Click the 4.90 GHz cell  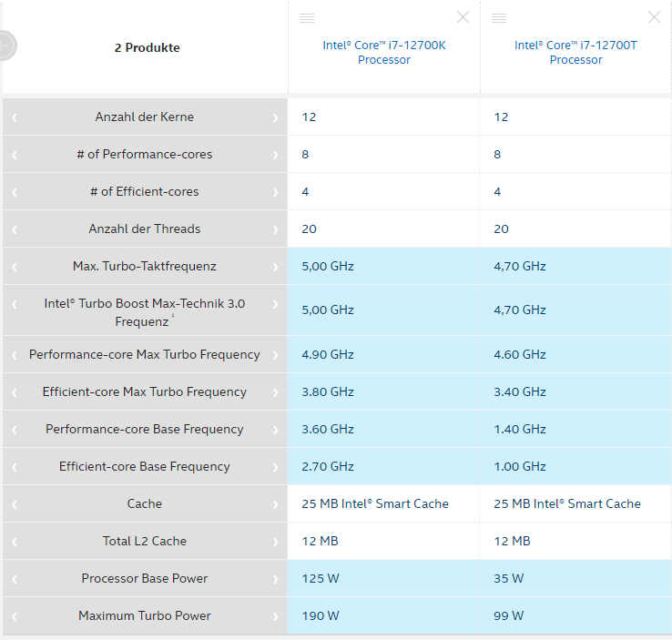pos(383,354)
